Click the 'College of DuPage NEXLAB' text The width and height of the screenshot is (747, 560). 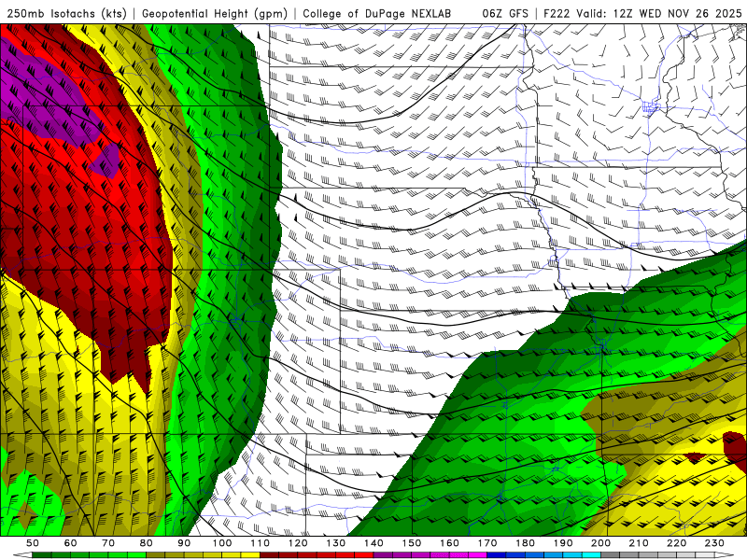(x=376, y=13)
